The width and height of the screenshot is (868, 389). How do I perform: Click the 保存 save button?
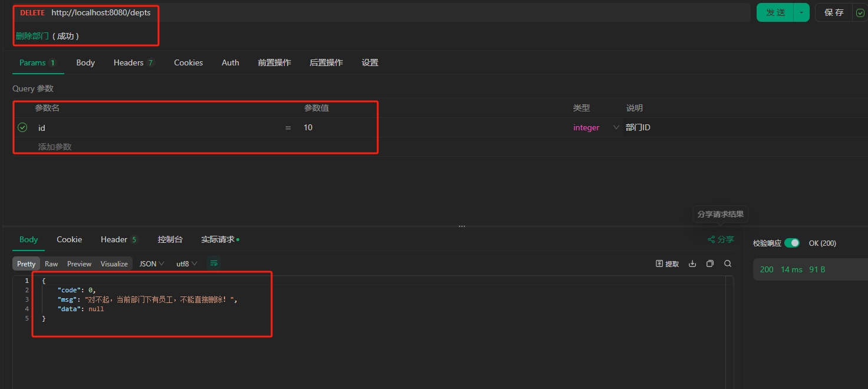[x=834, y=12]
